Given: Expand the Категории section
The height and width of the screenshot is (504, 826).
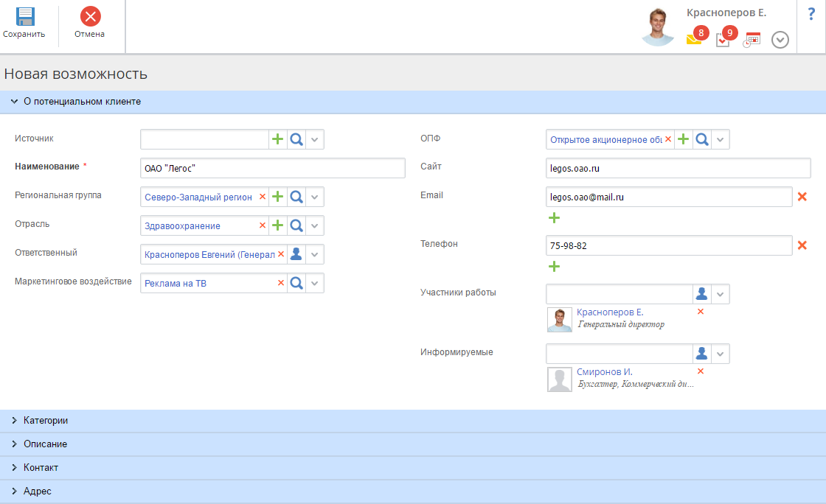Looking at the screenshot, I should [x=46, y=421].
